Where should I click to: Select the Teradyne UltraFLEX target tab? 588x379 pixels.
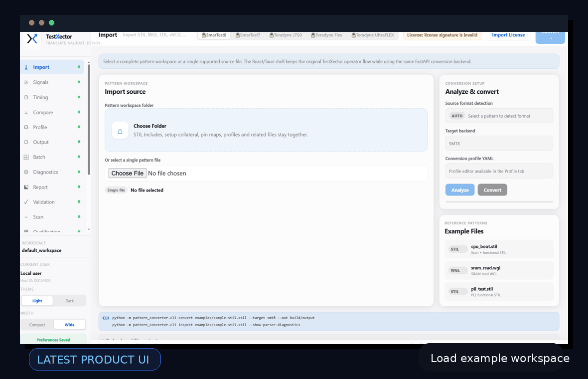click(x=373, y=35)
